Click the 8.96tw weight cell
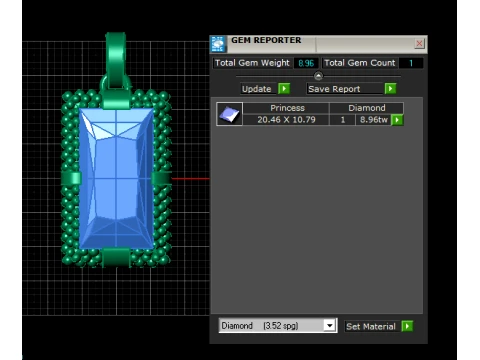This screenshot has width=480, height=360. pyautogui.click(x=373, y=120)
